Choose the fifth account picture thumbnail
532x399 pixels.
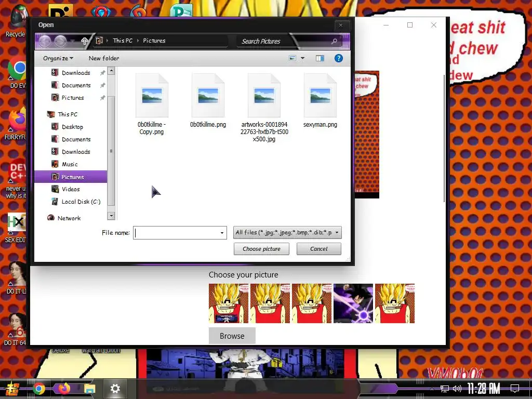[395, 303]
